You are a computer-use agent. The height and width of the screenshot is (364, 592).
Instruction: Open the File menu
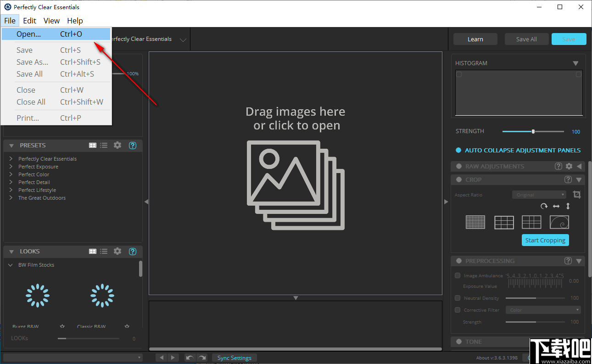coord(10,21)
